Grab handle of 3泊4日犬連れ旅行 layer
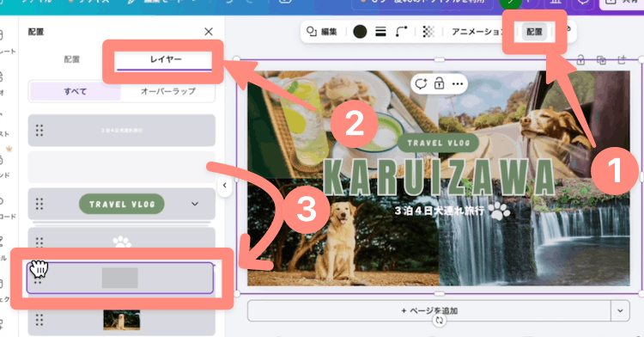644x337 pixels. [39, 131]
